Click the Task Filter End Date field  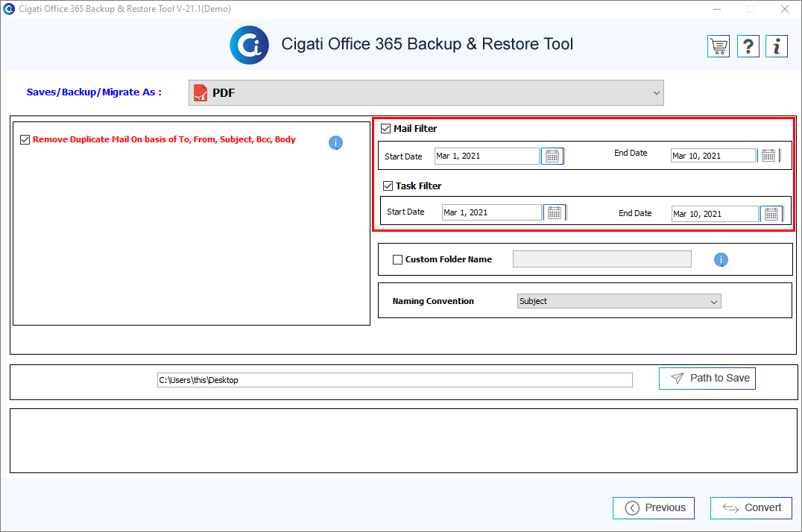[x=715, y=214]
